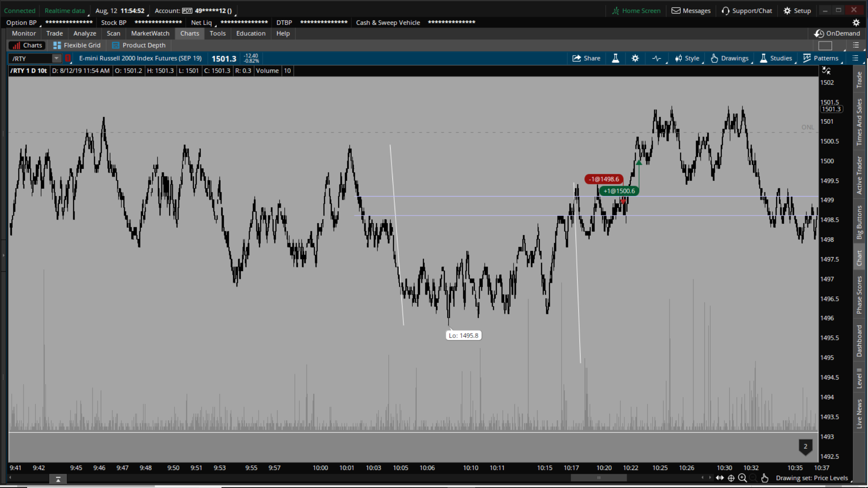Open the account selector dropdown
Screen dimensions: 868x488
pyautogui.click(x=194, y=11)
